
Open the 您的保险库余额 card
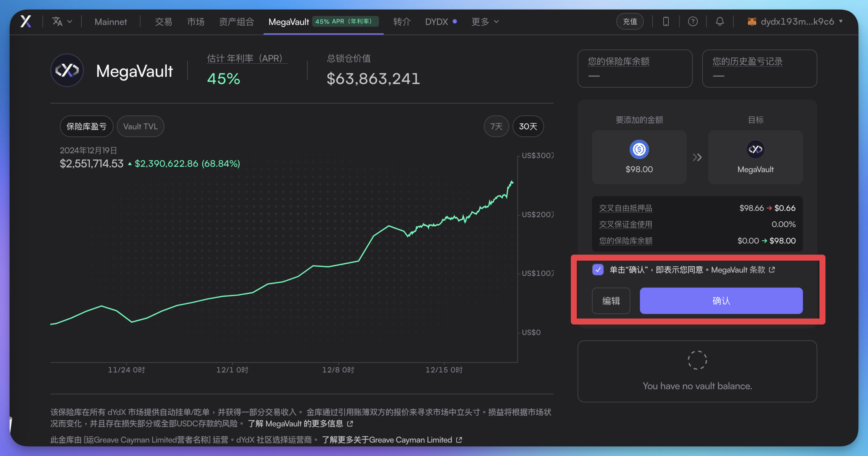click(635, 68)
